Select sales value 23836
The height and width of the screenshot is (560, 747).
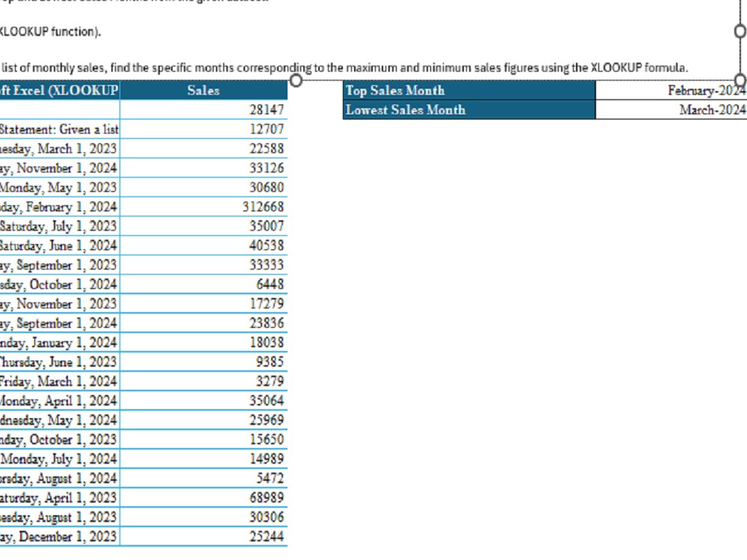pos(203,323)
